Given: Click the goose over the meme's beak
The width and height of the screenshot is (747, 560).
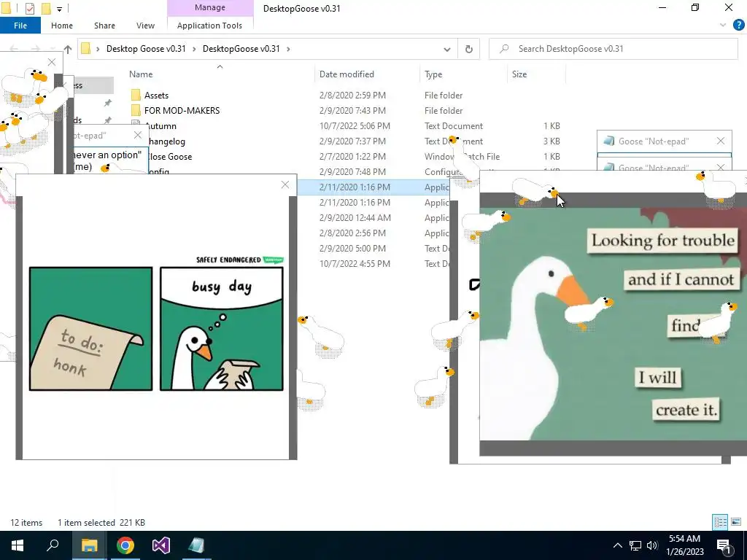Looking at the screenshot, I should (589, 312).
